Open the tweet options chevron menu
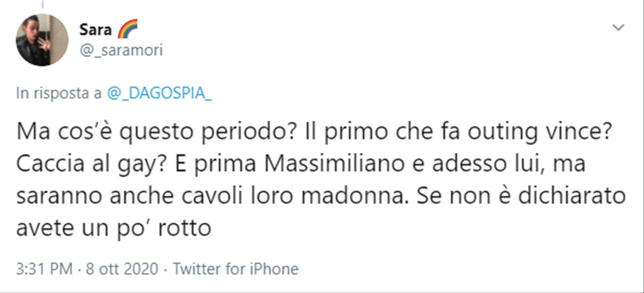The width and height of the screenshot is (644, 293). pyautogui.click(x=618, y=28)
